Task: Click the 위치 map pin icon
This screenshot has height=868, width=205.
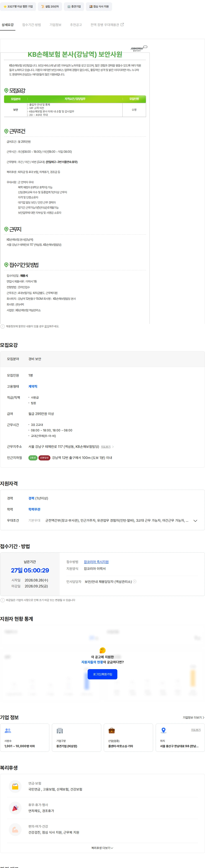Action: click(164, 731)
